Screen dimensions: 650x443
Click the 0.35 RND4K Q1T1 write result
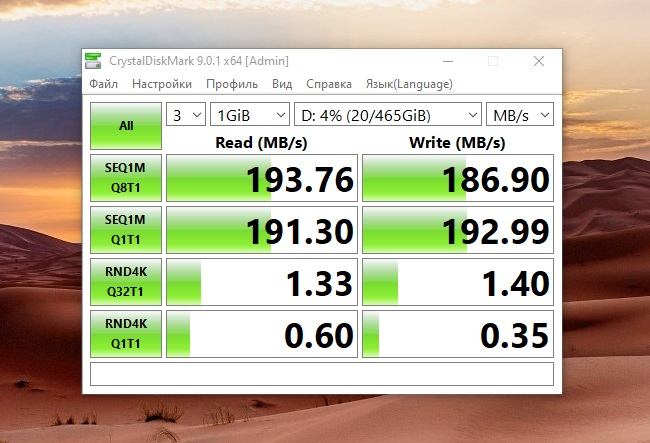coord(457,335)
